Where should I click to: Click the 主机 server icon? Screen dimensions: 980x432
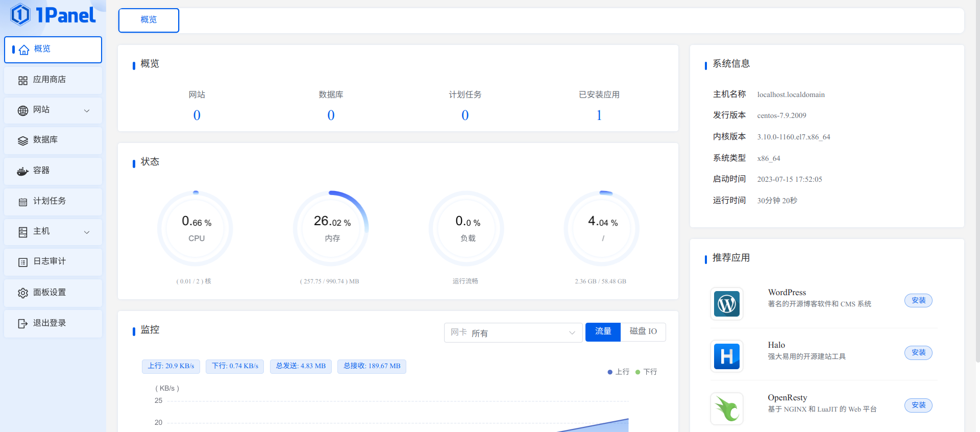23,232
